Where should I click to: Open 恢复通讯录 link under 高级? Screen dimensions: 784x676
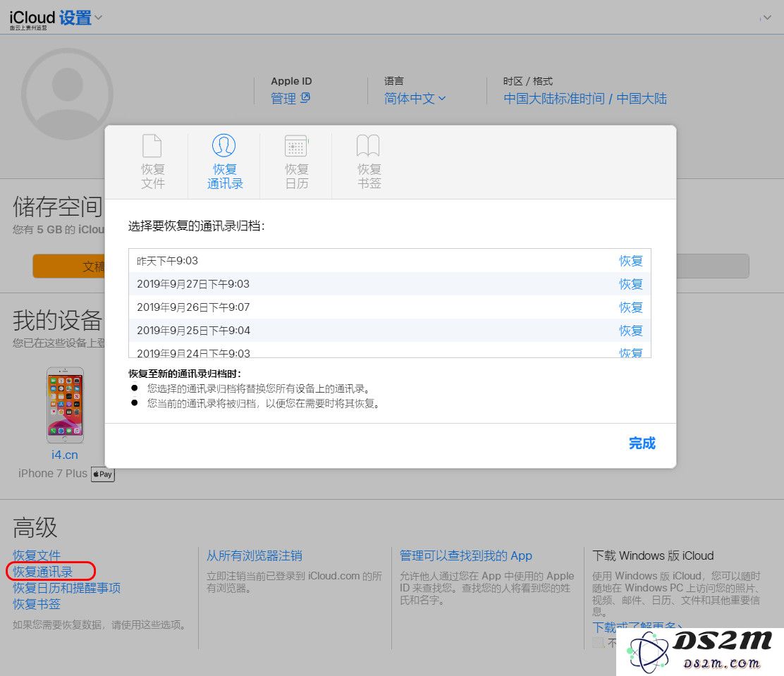click(42, 572)
